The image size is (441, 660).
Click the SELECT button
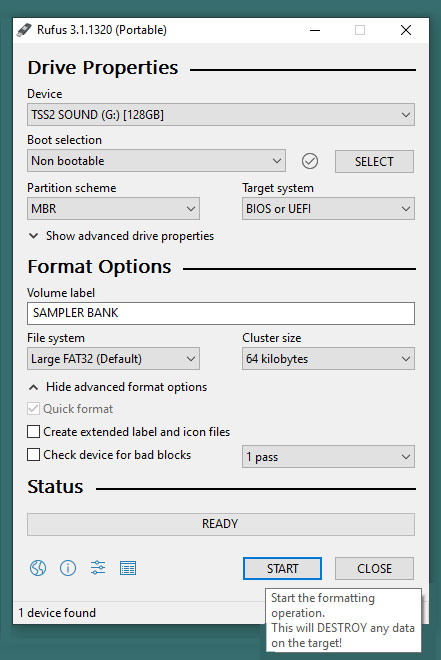tap(374, 161)
